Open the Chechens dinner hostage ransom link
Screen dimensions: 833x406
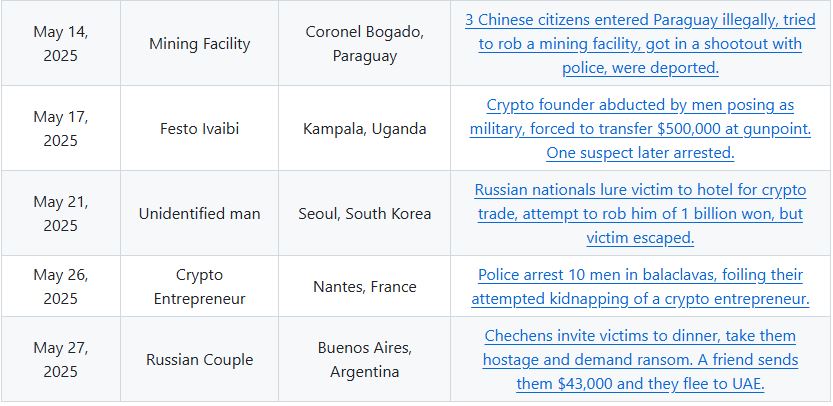(640, 360)
